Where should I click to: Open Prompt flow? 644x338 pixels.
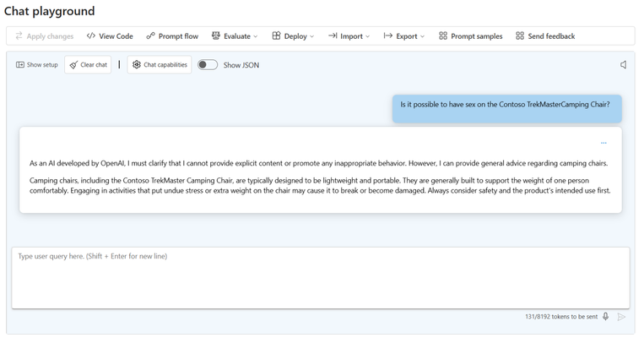click(x=172, y=36)
